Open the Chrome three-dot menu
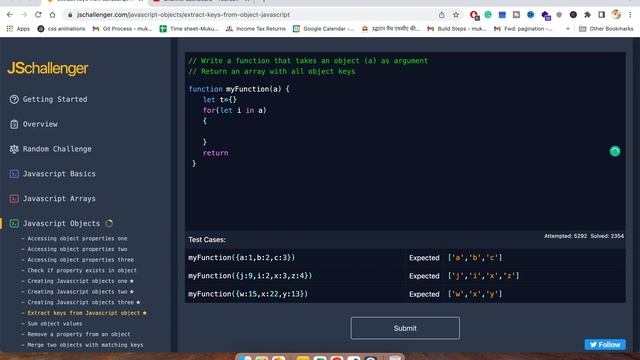The width and height of the screenshot is (640, 360). tap(630, 15)
